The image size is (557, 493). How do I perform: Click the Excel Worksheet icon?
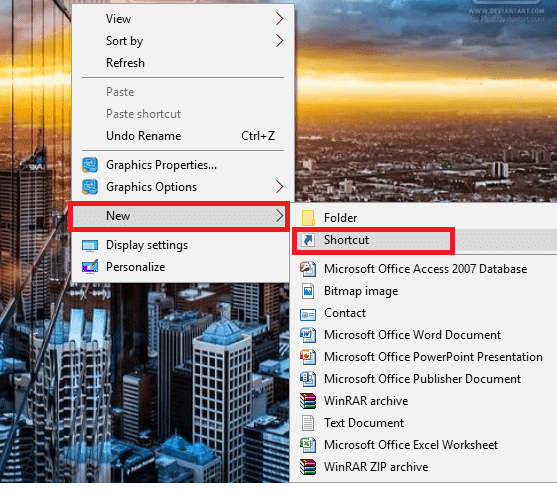[308, 445]
